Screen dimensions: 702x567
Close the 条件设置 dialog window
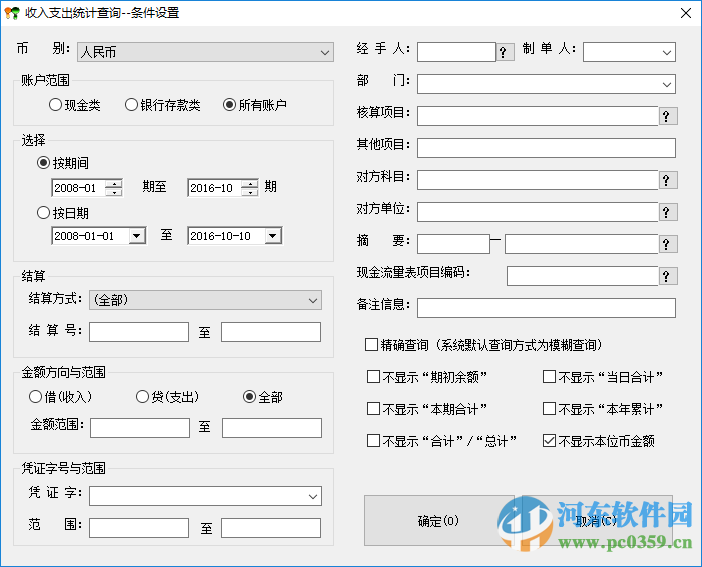pos(686,13)
